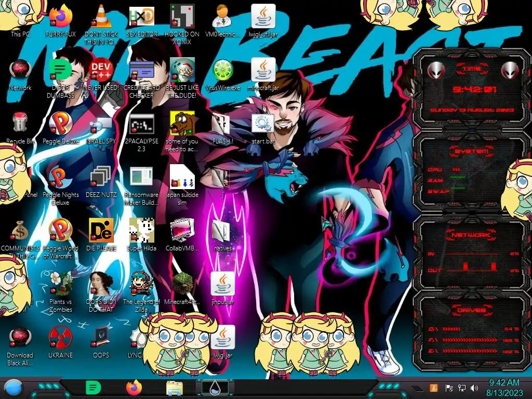Viewport: 532px width, 399px height.
Task: Select the VLC cone shortcut on desktop
Action: pos(101,24)
